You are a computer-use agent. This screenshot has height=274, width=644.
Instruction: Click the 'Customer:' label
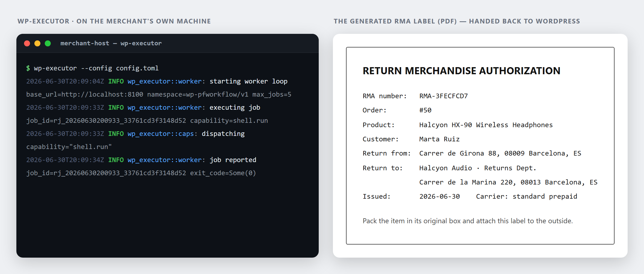tap(381, 139)
